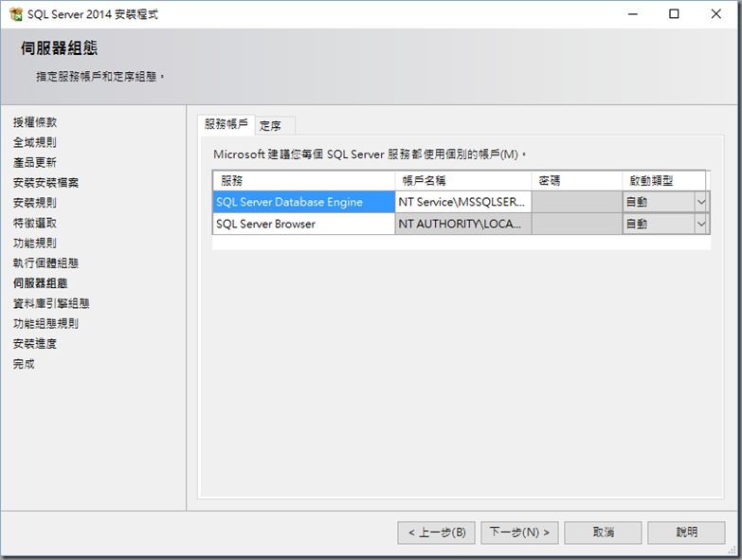
Task: Select the 安裝規則 step in the sidebar
Action: (35, 203)
